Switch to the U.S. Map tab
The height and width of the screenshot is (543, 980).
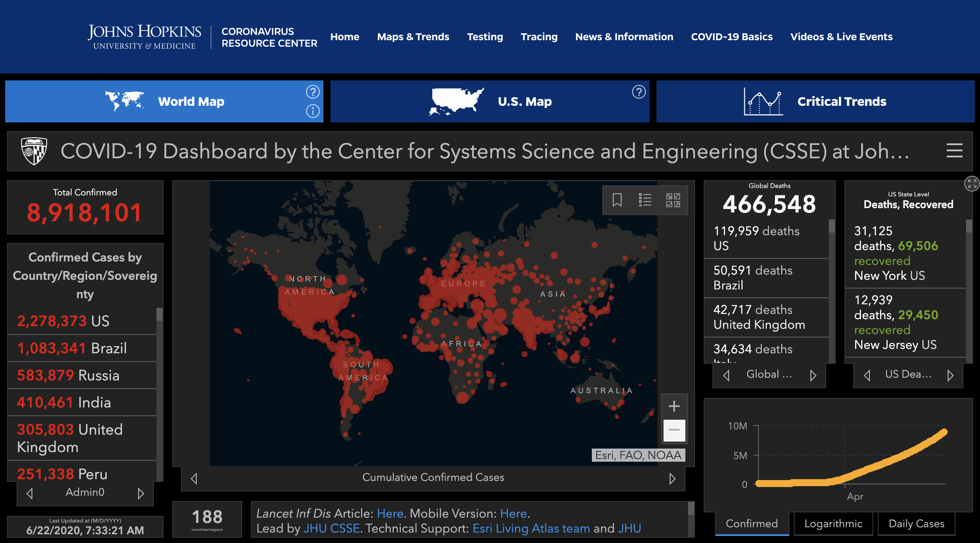click(490, 101)
